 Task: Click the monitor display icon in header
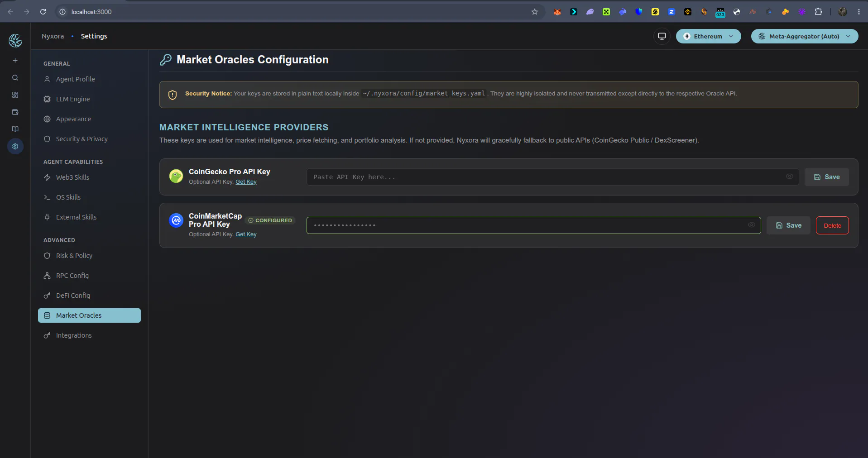pos(662,36)
